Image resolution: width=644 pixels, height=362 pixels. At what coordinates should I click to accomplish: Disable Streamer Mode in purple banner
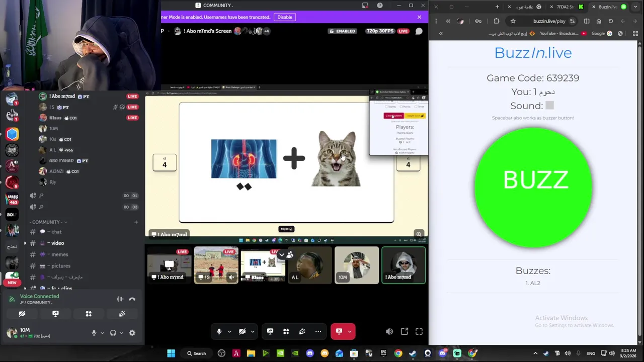coord(284,17)
